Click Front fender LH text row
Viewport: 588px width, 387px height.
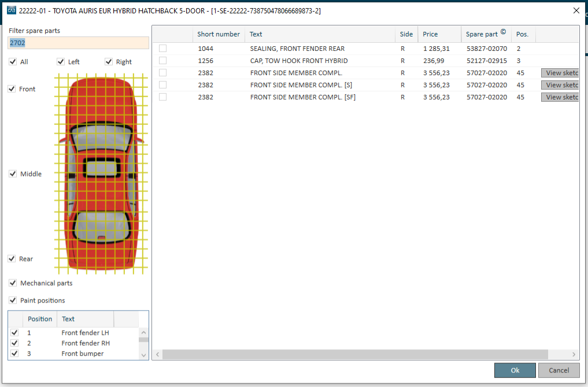[85, 333]
